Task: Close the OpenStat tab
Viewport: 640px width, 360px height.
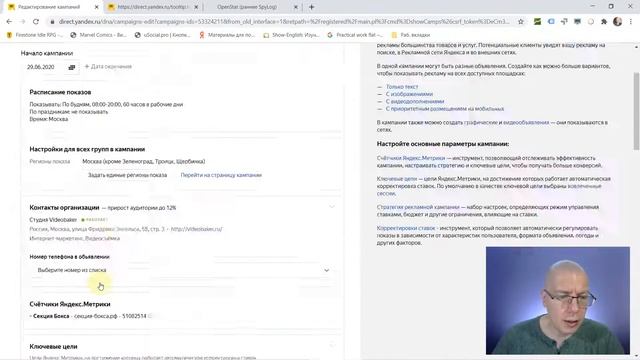Action: [x=296, y=7]
